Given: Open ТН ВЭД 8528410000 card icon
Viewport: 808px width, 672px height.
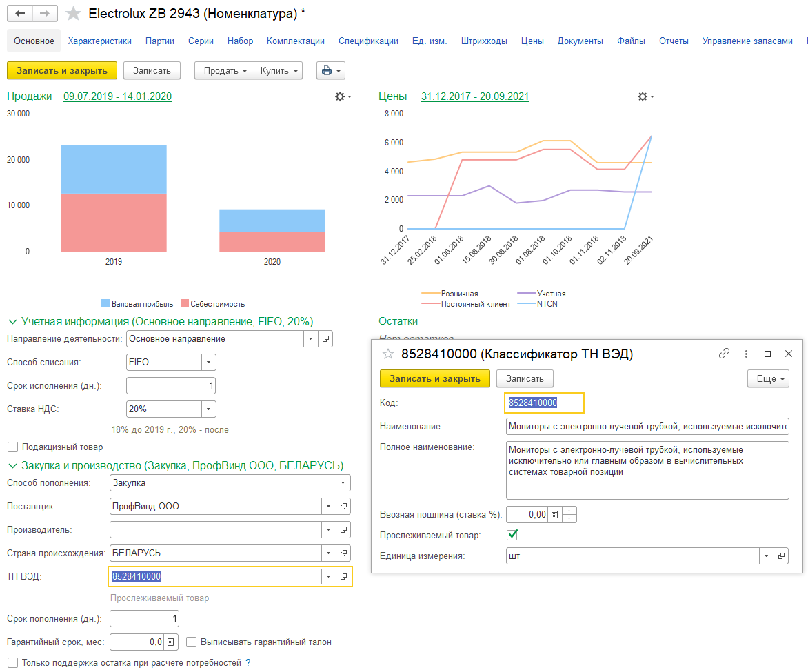Looking at the screenshot, I should [344, 576].
